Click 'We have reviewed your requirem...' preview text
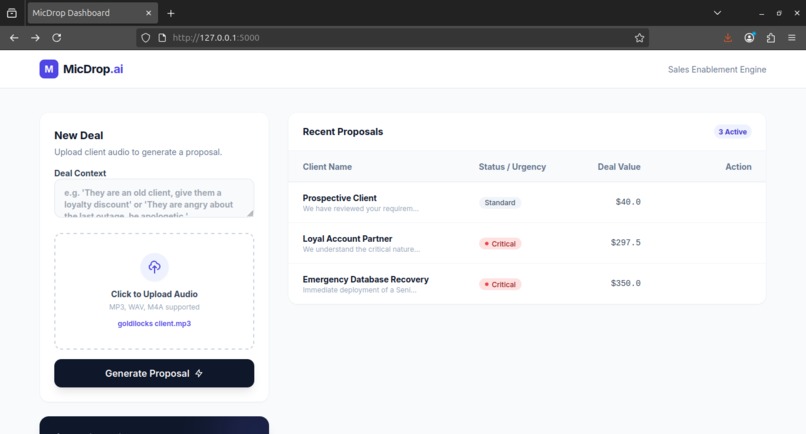This screenshot has height=434, width=806. coord(361,209)
